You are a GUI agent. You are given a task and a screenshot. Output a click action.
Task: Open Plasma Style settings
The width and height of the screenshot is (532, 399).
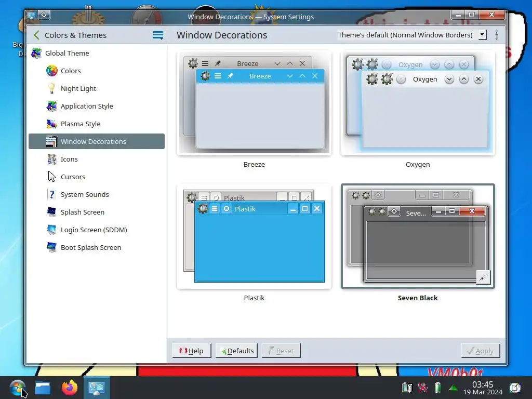click(x=97, y=124)
